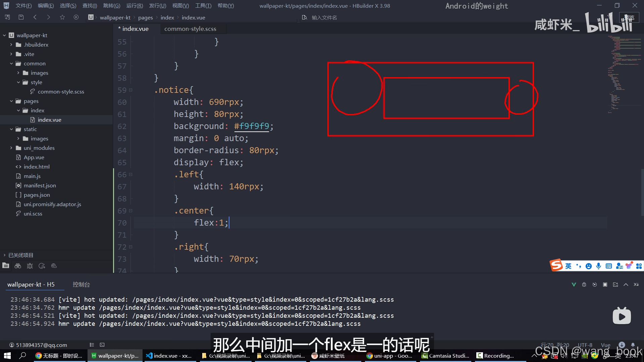This screenshot has height=362, width=644.
Task: Click the 输入文件名 file name input
Action: click(x=324, y=17)
